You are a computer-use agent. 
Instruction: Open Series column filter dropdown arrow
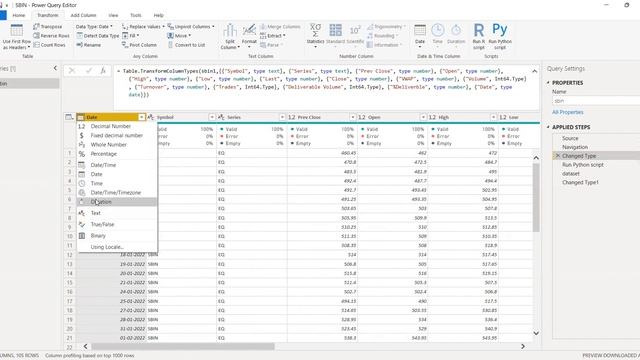point(282,117)
